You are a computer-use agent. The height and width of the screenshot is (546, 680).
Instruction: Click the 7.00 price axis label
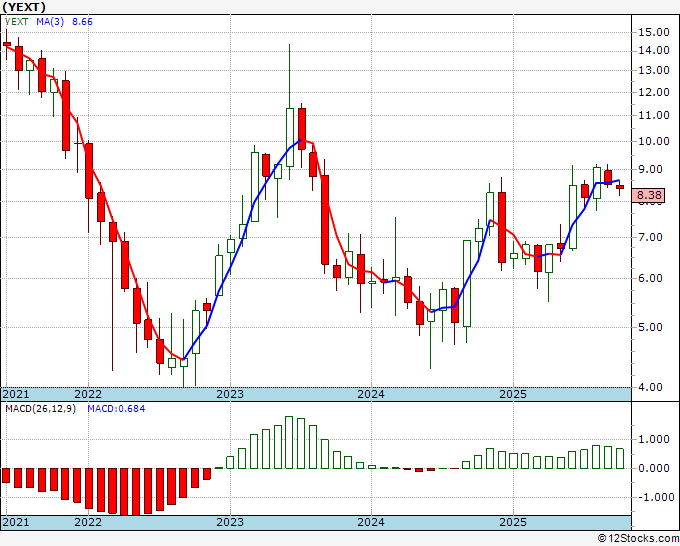[650, 238]
